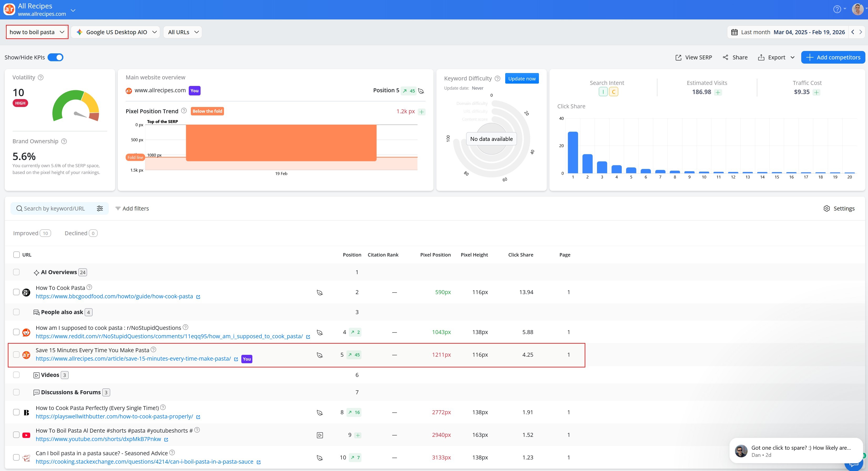
Task: Toggle the Show/Hide KPIs switch
Action: tap(55, 57)
